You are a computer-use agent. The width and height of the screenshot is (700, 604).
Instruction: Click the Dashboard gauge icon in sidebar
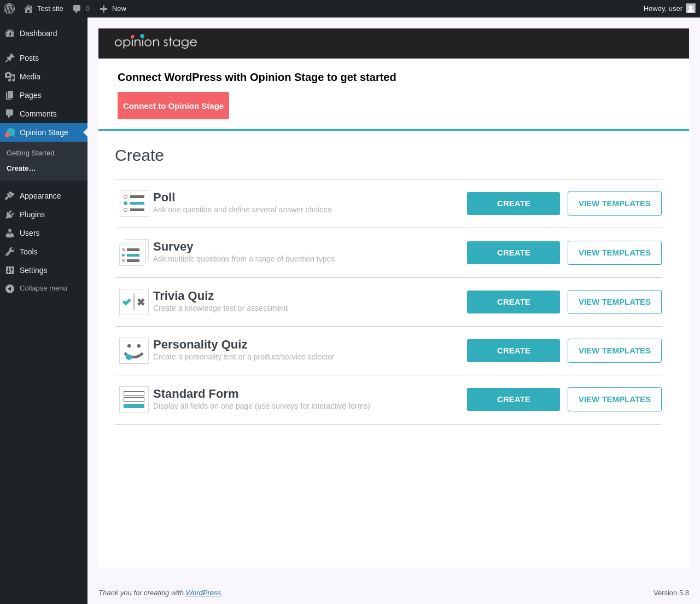pyautogui.click(x=10, y=33)
